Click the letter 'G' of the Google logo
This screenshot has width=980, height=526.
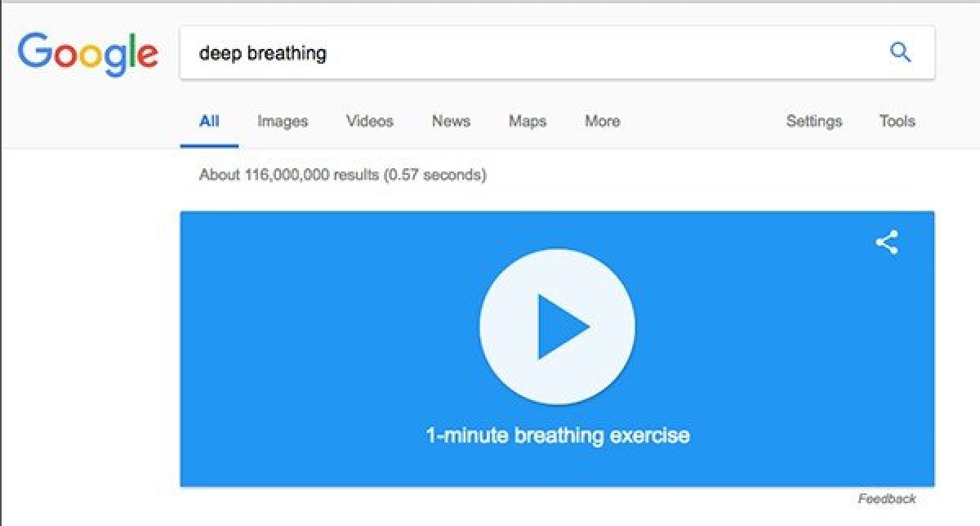(x=35, y=52)
